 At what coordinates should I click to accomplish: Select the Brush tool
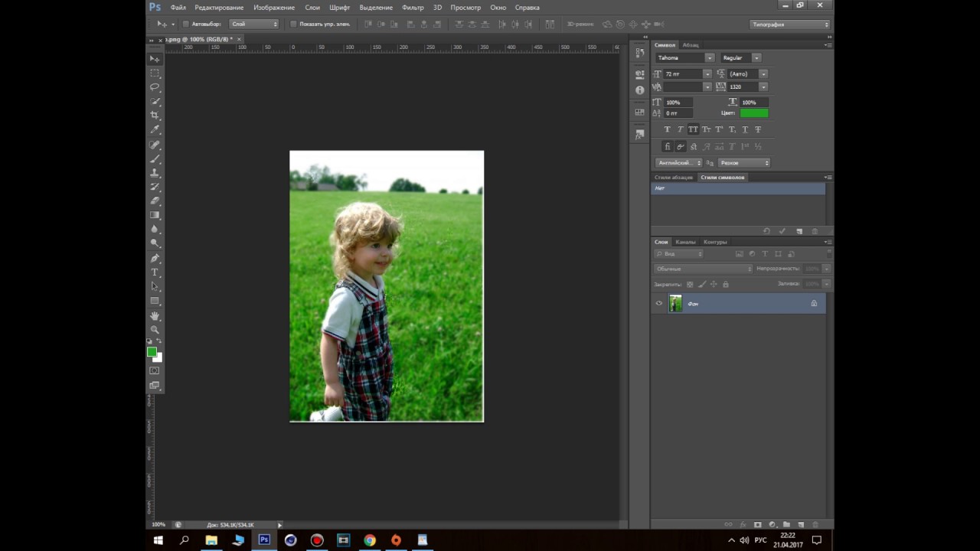tap(155, 159)
